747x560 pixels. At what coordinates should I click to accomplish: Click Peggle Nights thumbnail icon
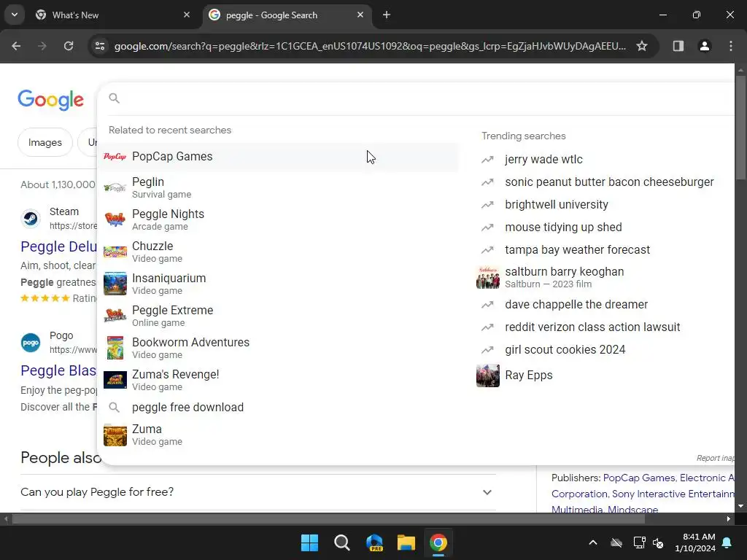click(115, 219)
